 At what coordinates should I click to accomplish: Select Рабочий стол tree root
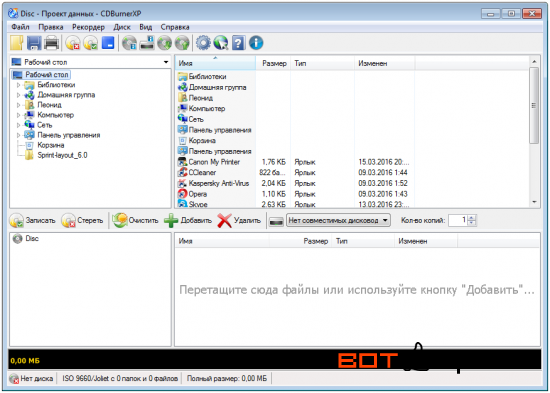click(47, 75)
